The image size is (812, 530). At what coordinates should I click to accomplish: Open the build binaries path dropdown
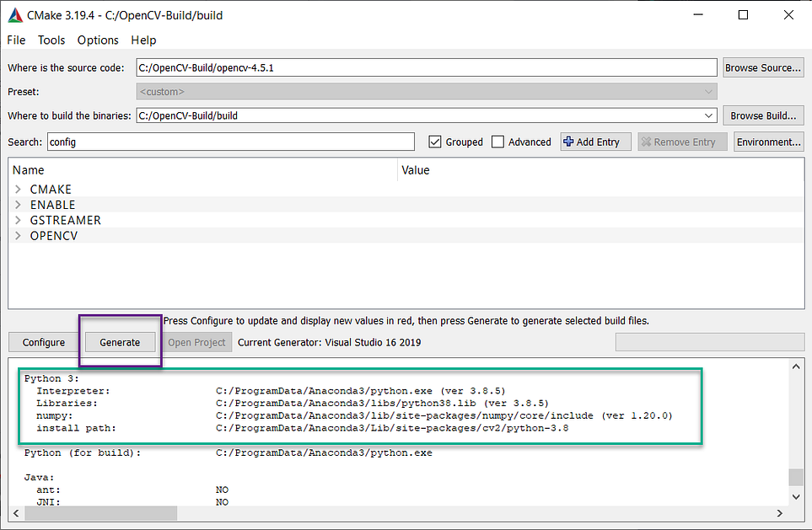click(708, 115)
